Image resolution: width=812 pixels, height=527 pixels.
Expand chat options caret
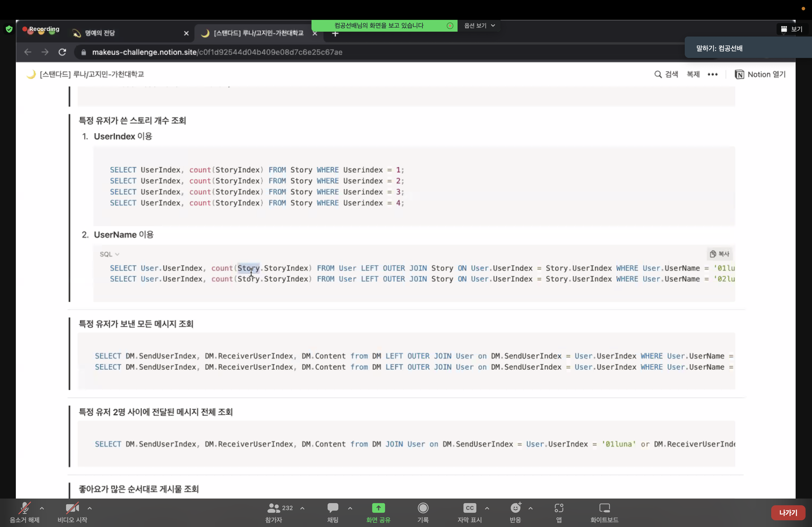pos(350,508)
